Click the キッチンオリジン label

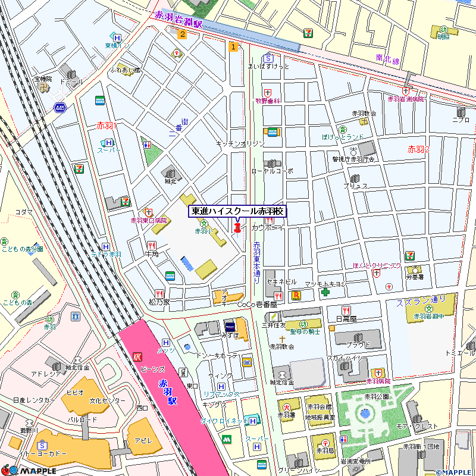pos(240,143)
